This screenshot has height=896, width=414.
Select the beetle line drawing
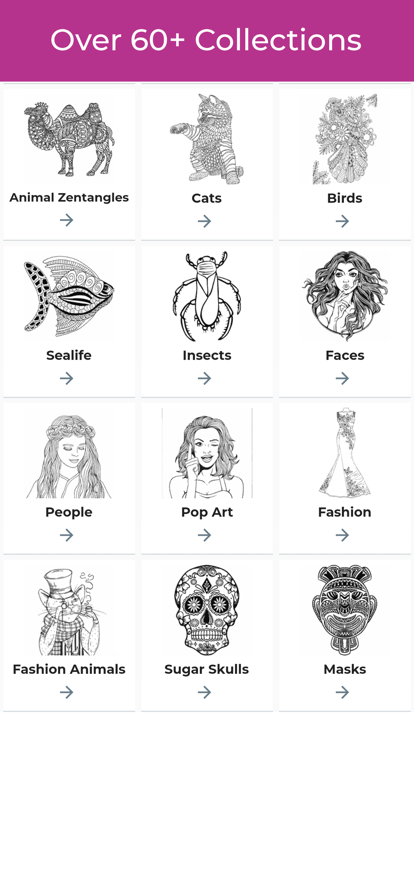[x=207, y=296]
